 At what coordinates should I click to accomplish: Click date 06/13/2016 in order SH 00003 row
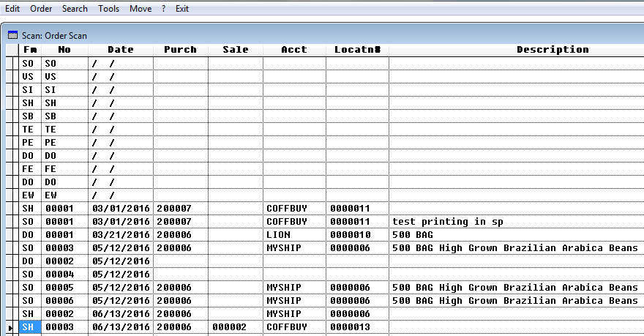pos(121,327)
